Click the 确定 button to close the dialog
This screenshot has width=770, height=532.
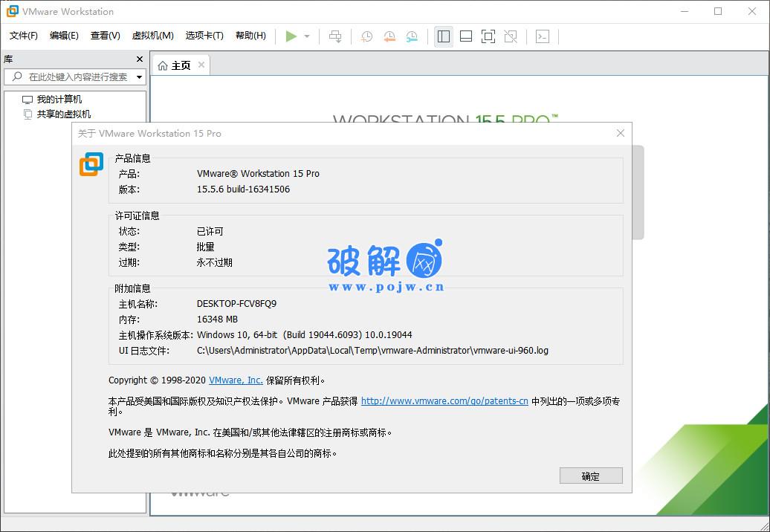[591, 476]
